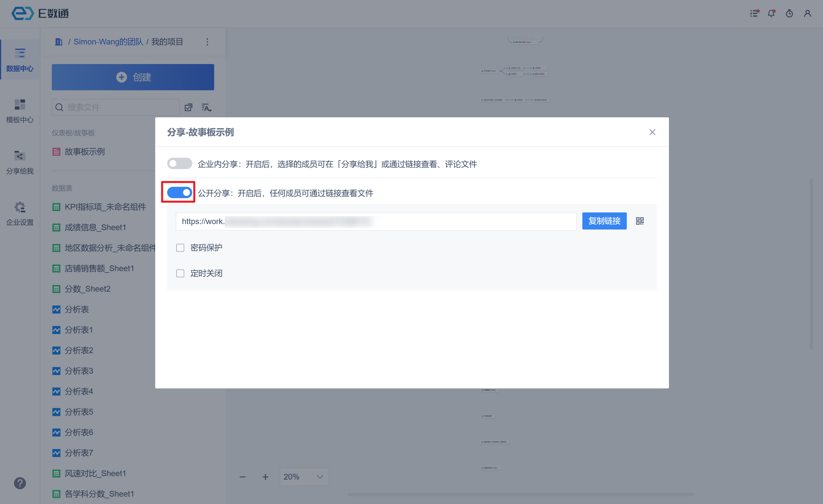
Task: Open the 20% zoom level dropdown
Action: [x=304, y=477]
